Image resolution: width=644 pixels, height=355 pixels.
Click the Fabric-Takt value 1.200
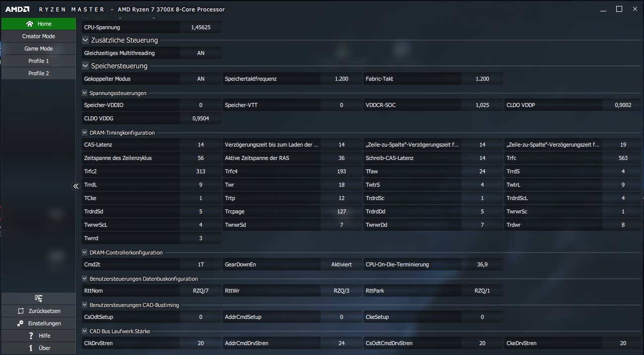482,79
